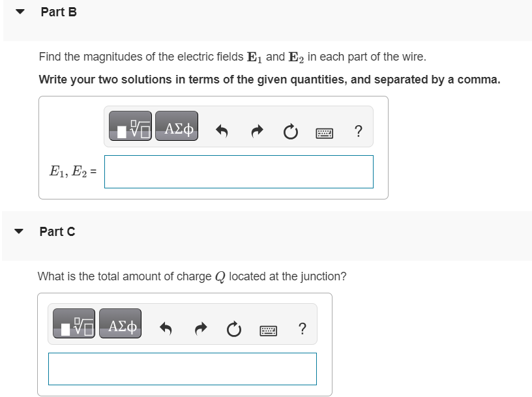This screenshot has width=532, height=397.
Task: Show keyboard shortcuts for Part C
Action: (268, 331)
